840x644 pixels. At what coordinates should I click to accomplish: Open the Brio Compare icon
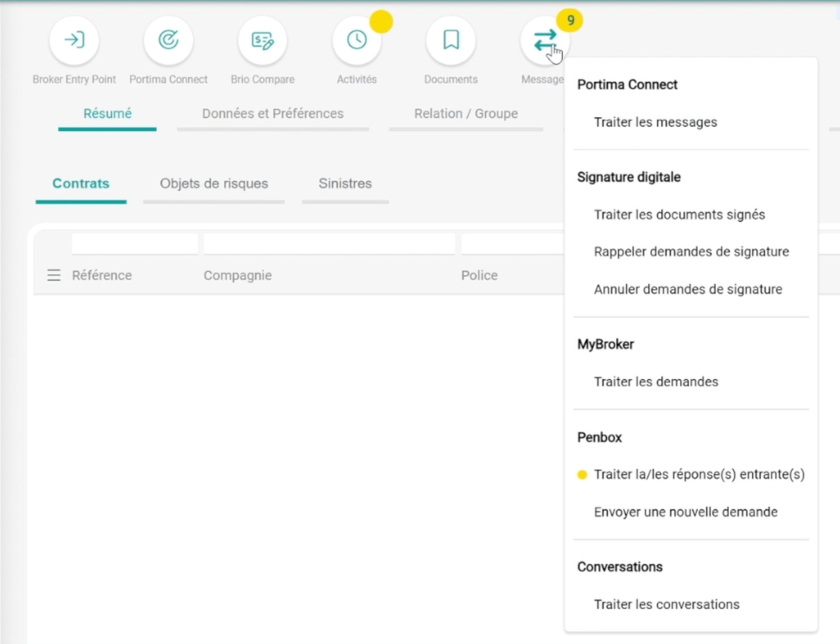point(262,40)
